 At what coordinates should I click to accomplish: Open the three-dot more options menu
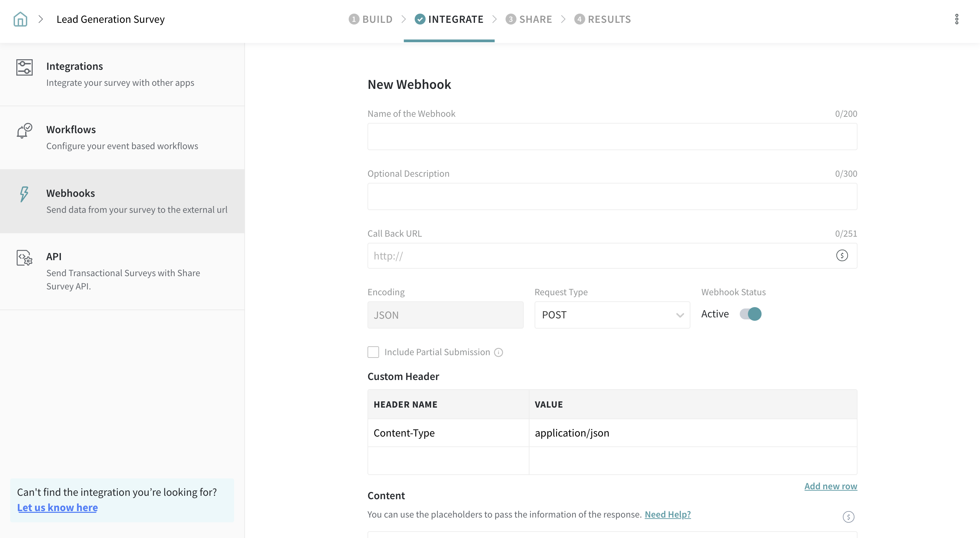957,19
